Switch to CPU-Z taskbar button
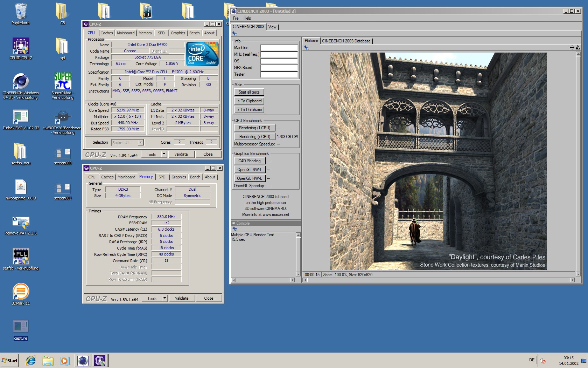Viewport: 588px width, 368px height. 100,360
